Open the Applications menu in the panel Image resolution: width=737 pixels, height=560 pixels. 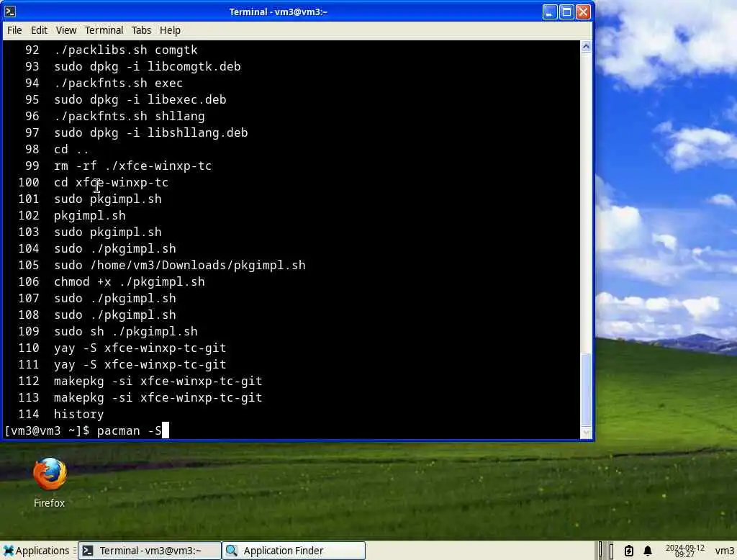(x=36, y=551)
